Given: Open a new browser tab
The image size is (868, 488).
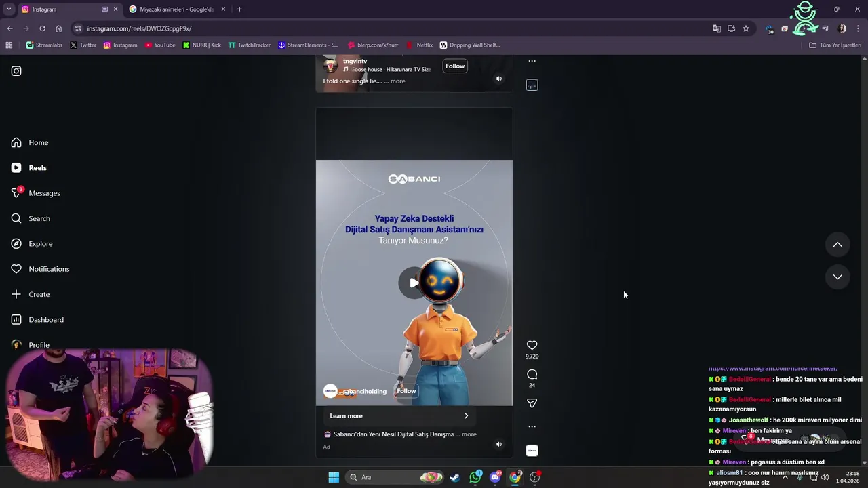Looking at the screenshot, I should click(x=239, y=9).
